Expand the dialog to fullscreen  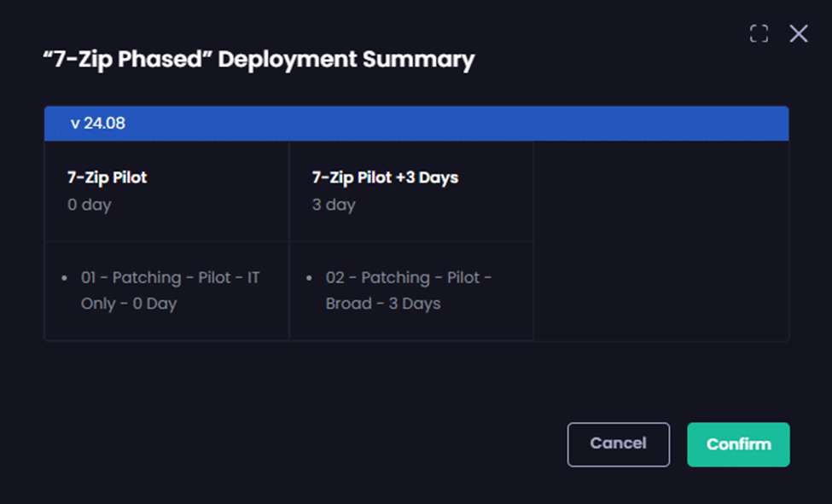pyautogui.click(x=759, y=33)
